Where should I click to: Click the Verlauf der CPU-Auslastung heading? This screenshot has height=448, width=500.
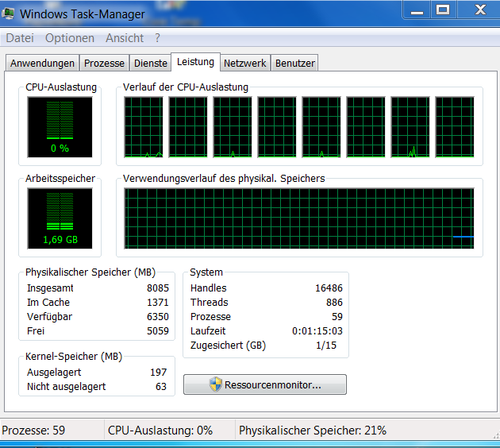[186, 87]
